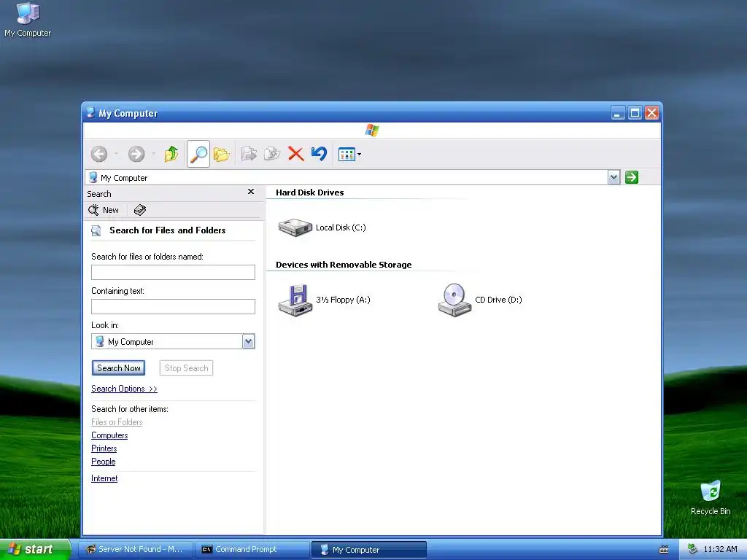Select the 3½ Floppy (A:) drive icon
The width and height of the screenshot is (747, 560).
click(x=295, y=300)
